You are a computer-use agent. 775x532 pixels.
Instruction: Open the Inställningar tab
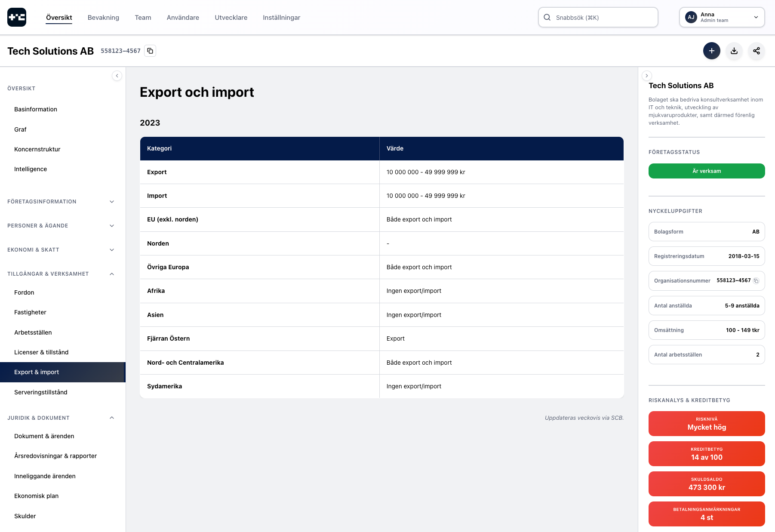point(281,18)
